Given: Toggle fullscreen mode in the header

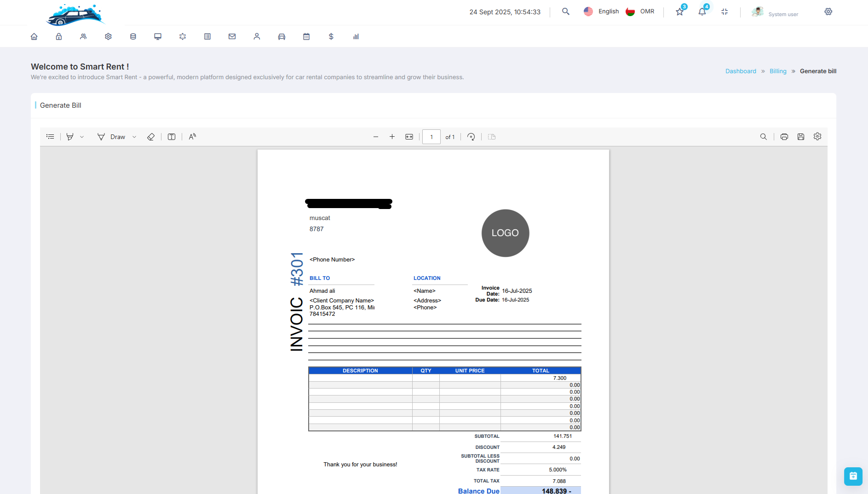Looking at the screenshot, I should click(x=724, y=12).
